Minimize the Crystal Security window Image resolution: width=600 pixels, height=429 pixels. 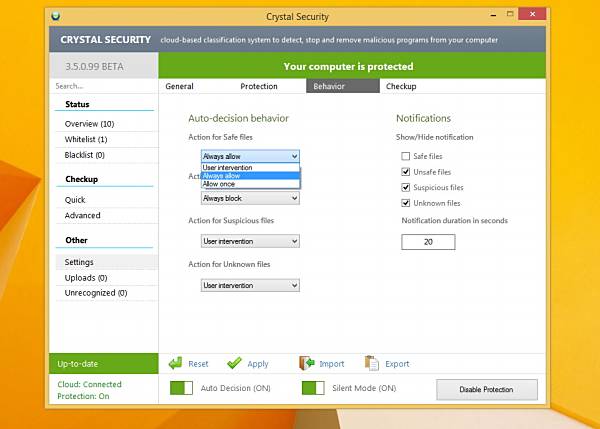point(493,15)
